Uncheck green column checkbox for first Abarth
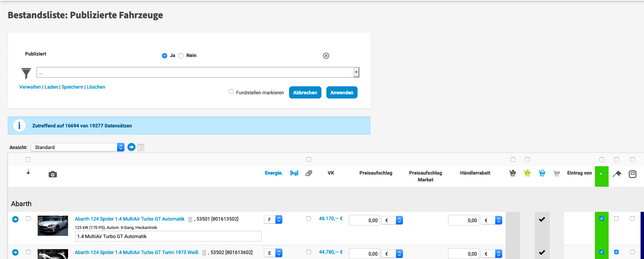644x259 pixels. pyautogui.click(x=601, y=219)
